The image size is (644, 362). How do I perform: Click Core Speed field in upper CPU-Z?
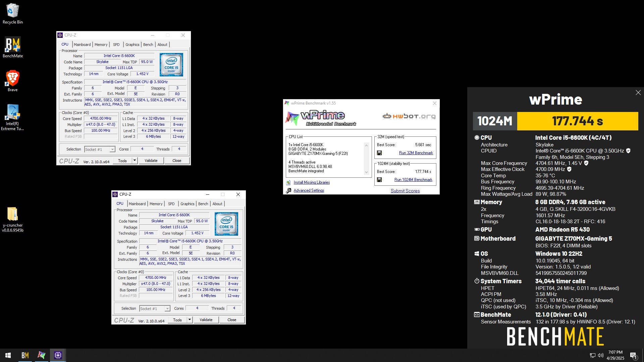click(101, 118)
